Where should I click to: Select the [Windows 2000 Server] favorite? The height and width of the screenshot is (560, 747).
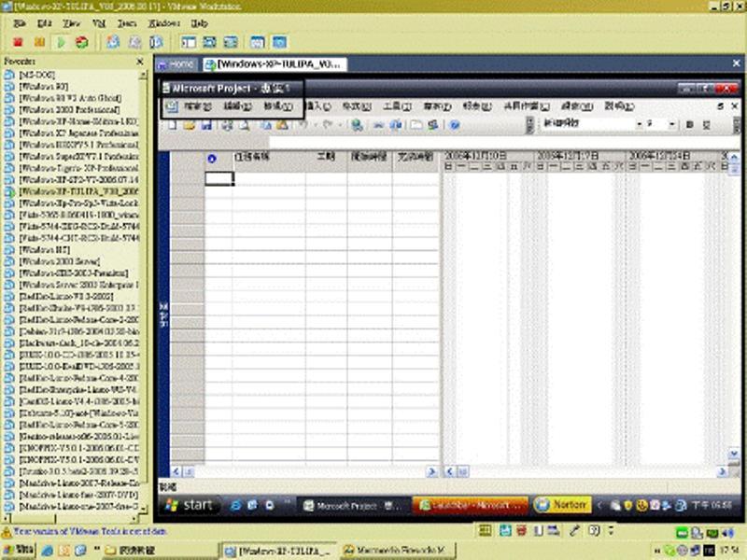point(59,261)
